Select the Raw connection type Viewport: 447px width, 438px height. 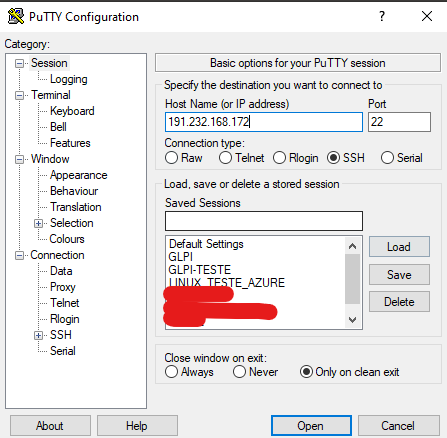171,158
